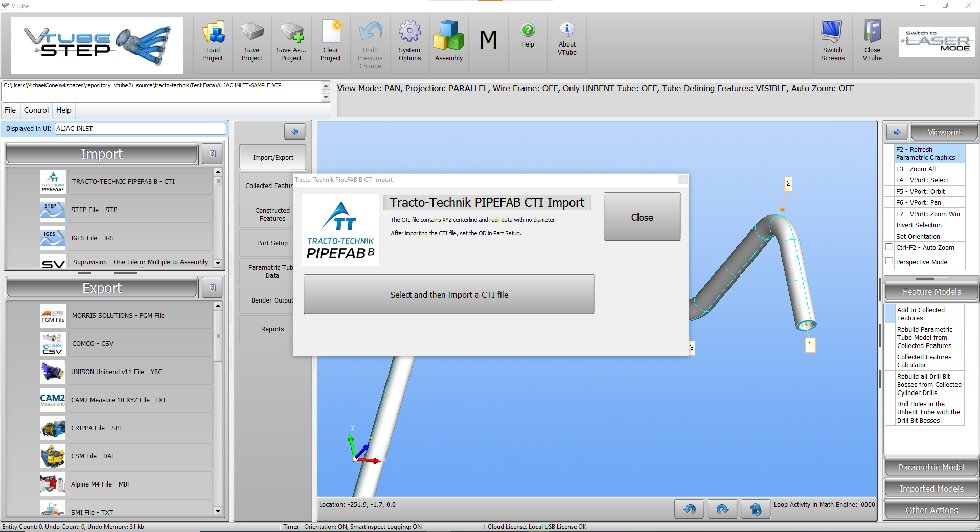Screen dimensions: 980x532
Task: Toggle the checklist button beside Import header
Action: (x=212, y=154)
